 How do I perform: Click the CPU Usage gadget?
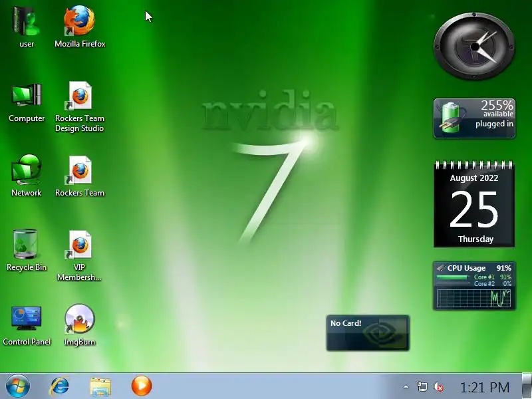474,286
